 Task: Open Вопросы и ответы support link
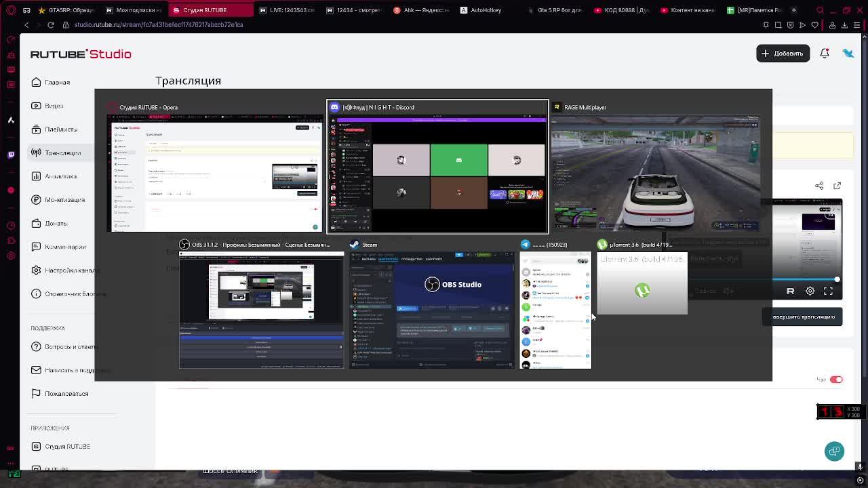click(64, 346)
